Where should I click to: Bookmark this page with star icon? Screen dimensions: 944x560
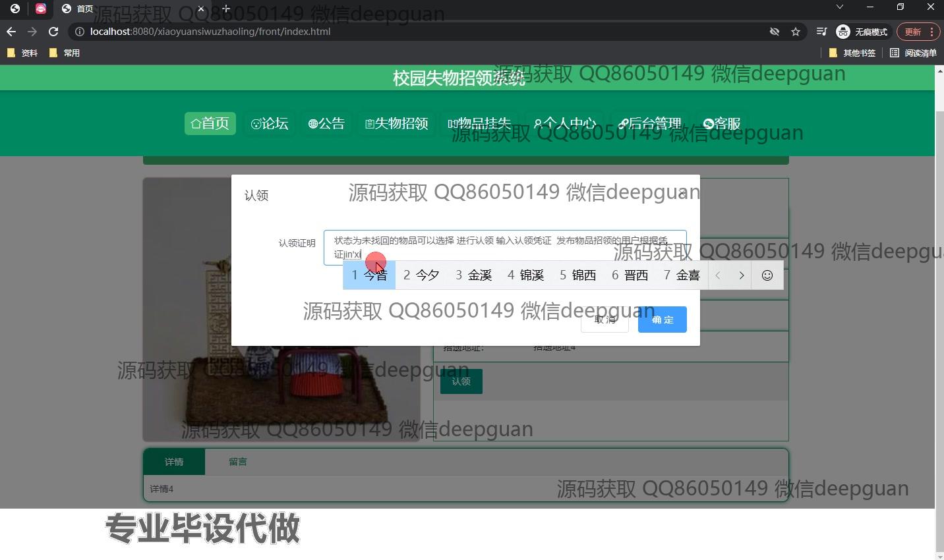[x=796, y=32]
